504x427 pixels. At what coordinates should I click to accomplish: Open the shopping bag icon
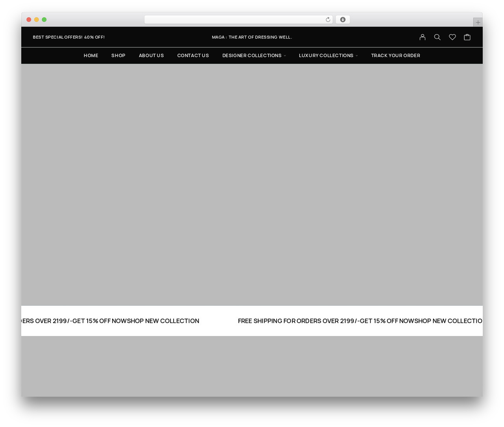click(x=467, y=37)
